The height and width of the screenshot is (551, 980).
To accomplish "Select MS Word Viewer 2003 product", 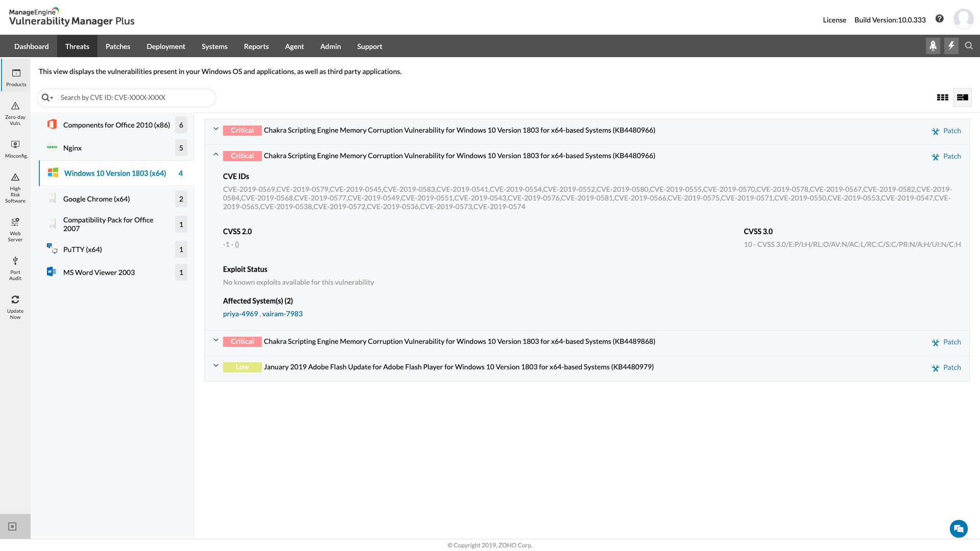I will pos(116,272).
